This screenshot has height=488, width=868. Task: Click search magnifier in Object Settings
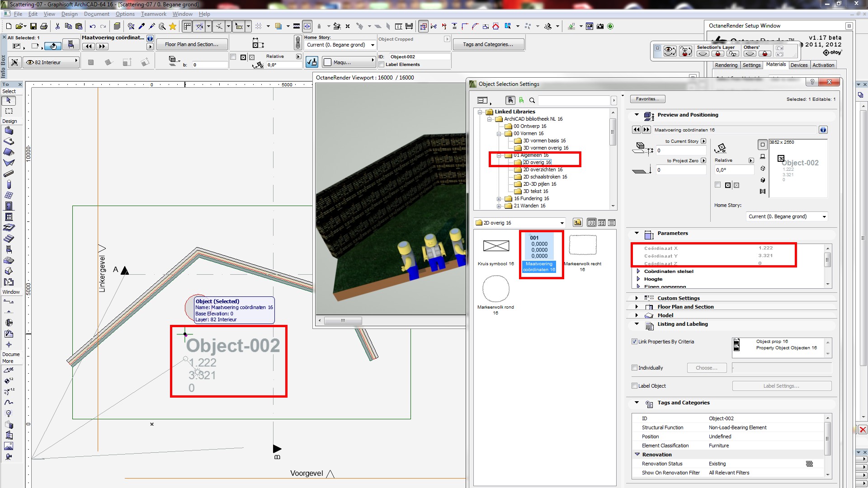tap(532, 100)
